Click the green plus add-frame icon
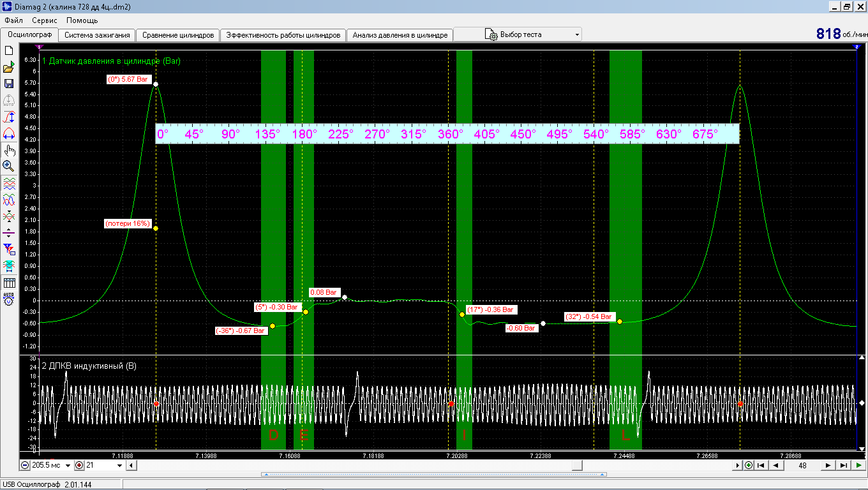The height and width of the screenshot is (490, 868). pyautogui.click(x=749, y=465)
